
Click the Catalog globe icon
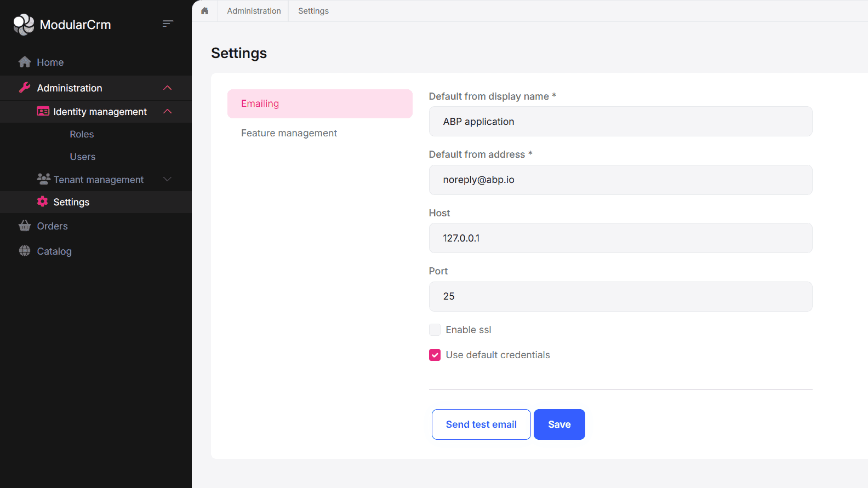click(x=25, y=251)
